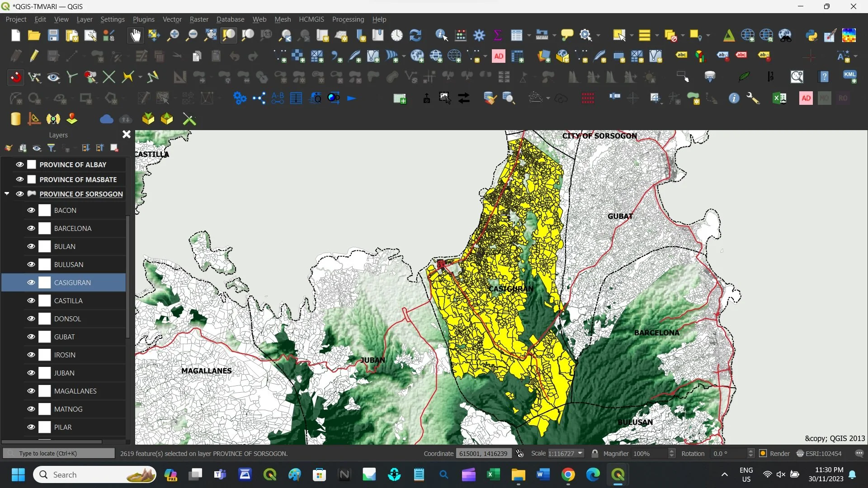Viewport: 868px width, 488px height.
Task: Click the BULAN layer white color swatch
Action: pos(45,246)
